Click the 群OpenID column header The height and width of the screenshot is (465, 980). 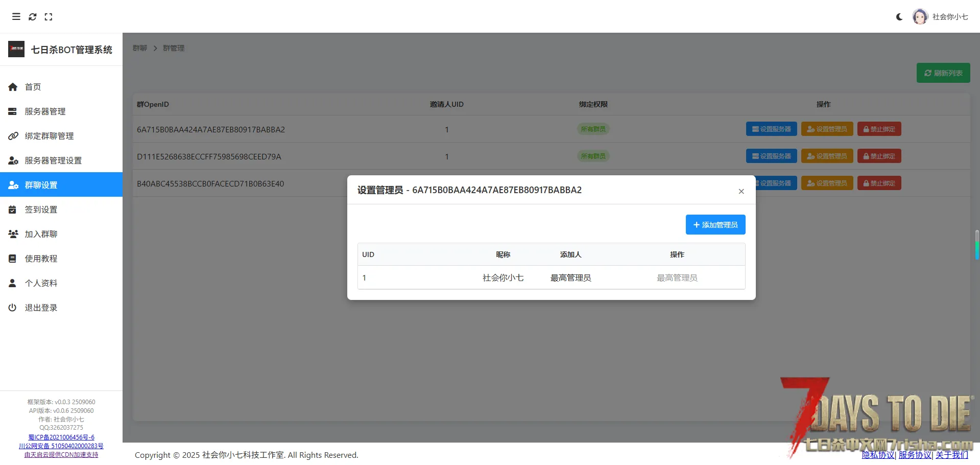[153, 104]
